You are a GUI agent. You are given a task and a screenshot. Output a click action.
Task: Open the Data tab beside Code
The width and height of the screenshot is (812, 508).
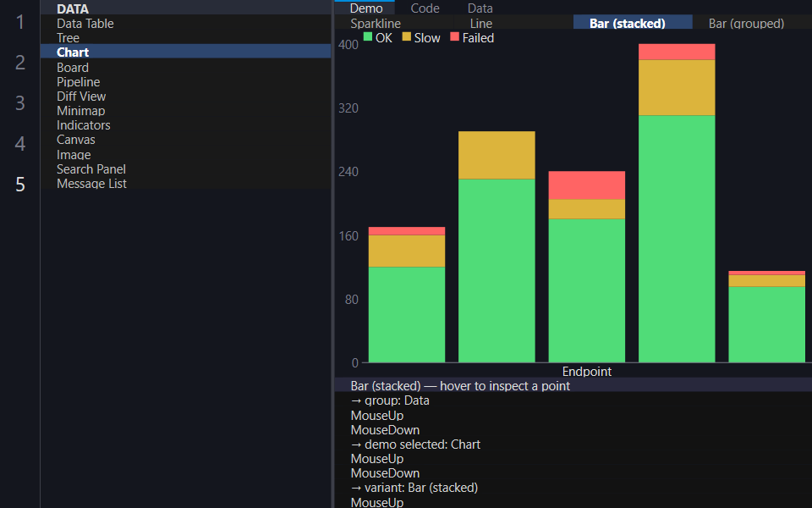click(x=480, y=8)
